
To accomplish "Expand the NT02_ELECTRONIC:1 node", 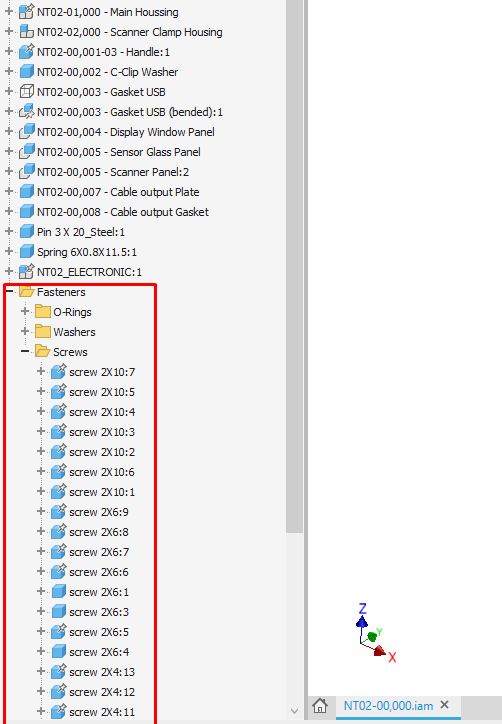I will click(x=9, y=271).
